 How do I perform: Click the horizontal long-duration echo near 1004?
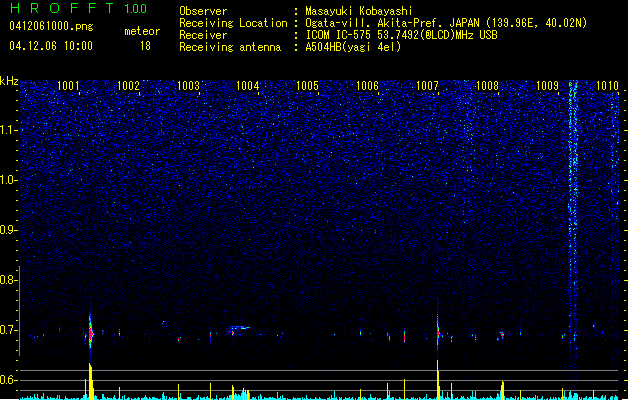(x=239, y=328)
